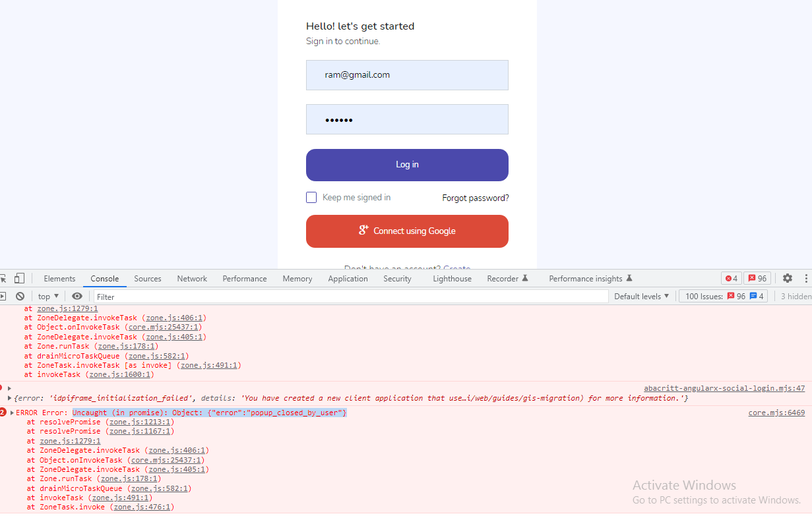The image size is (812, 518).
Task: Open zone.js:1600:1 link in invokeTask
Action: [119, 374]
